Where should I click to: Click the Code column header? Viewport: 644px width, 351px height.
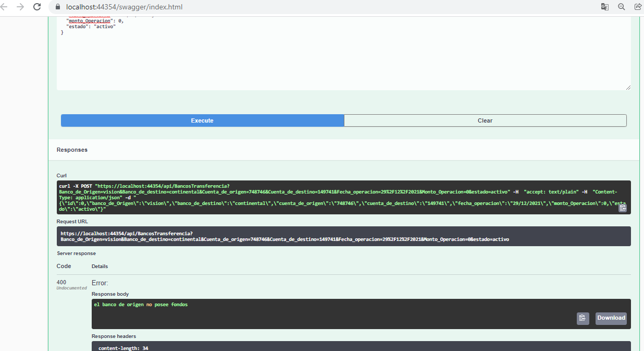coord(64,266)
